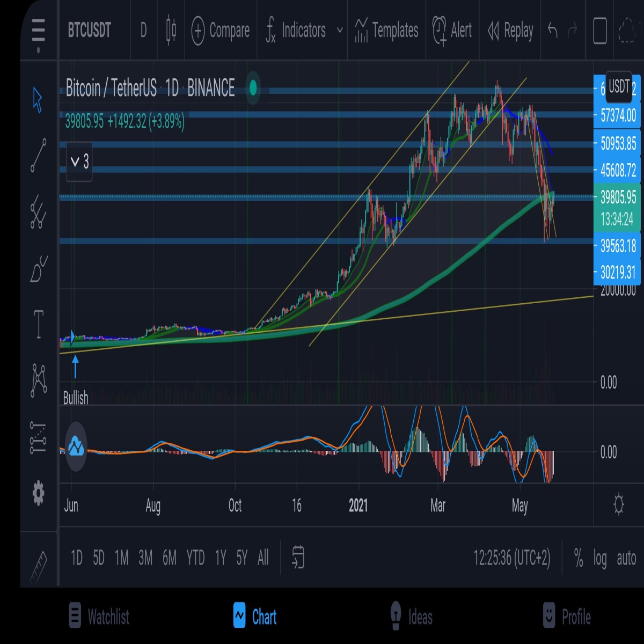Create a new price Alert
This screenshot has height=644, width=644.
[x=452, y=31]
